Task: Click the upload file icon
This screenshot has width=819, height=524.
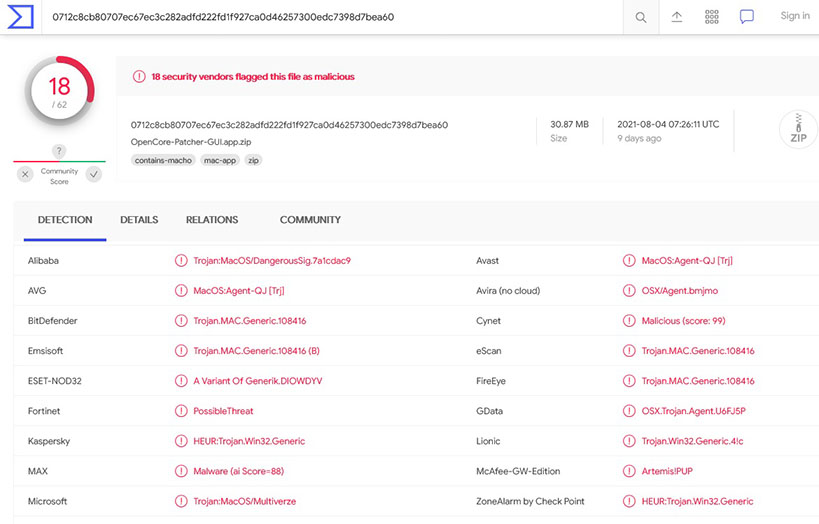Action: click(677, 17)
